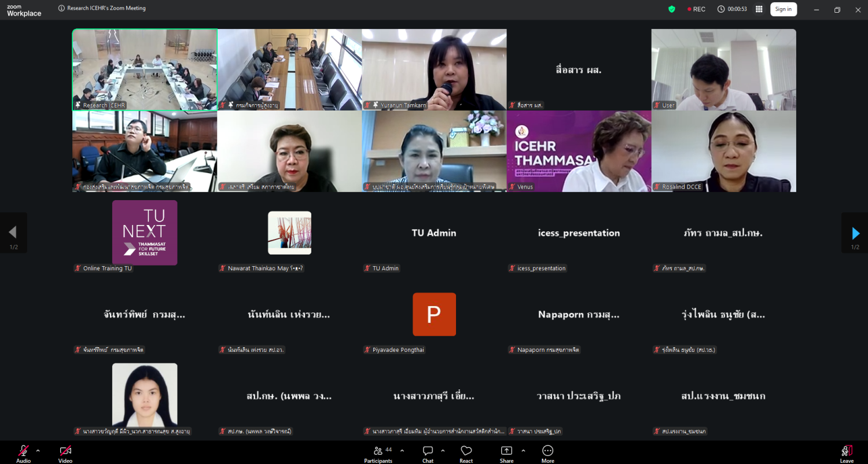Open the Participants panel
Image resolution: width=868 pixels, height=464 pixels.
[x=378, y=452]
